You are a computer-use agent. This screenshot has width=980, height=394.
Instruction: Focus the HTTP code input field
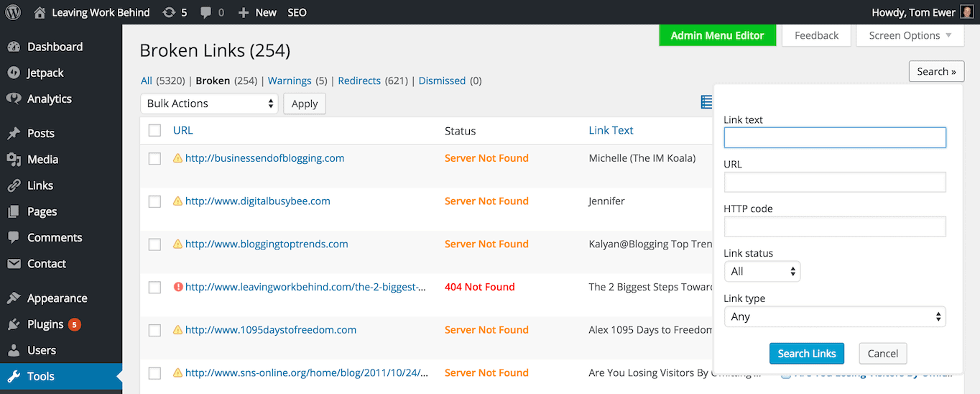tap(835, 226)
